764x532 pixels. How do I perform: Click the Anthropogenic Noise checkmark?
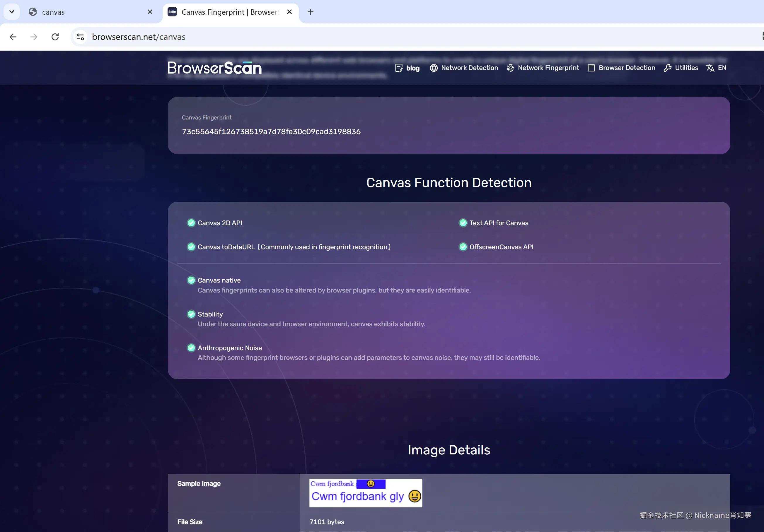[191, 348]
